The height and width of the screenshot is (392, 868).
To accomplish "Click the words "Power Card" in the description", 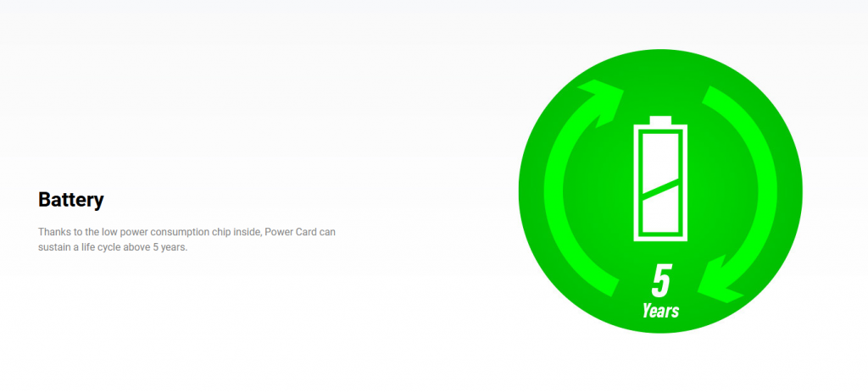I will pyautogui.click(x=289, y=231).
